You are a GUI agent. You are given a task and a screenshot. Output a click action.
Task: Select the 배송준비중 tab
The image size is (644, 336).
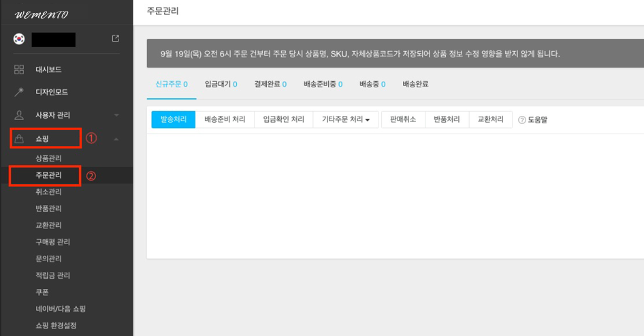pos(323,85)
